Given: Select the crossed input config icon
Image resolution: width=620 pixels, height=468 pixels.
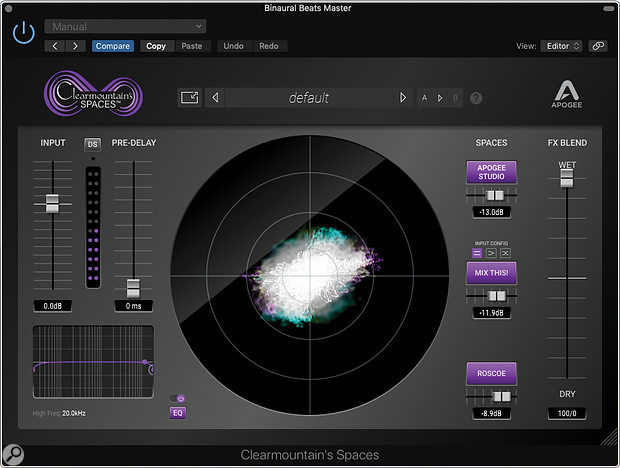Looking at the screenshot, I should (505, 253).
